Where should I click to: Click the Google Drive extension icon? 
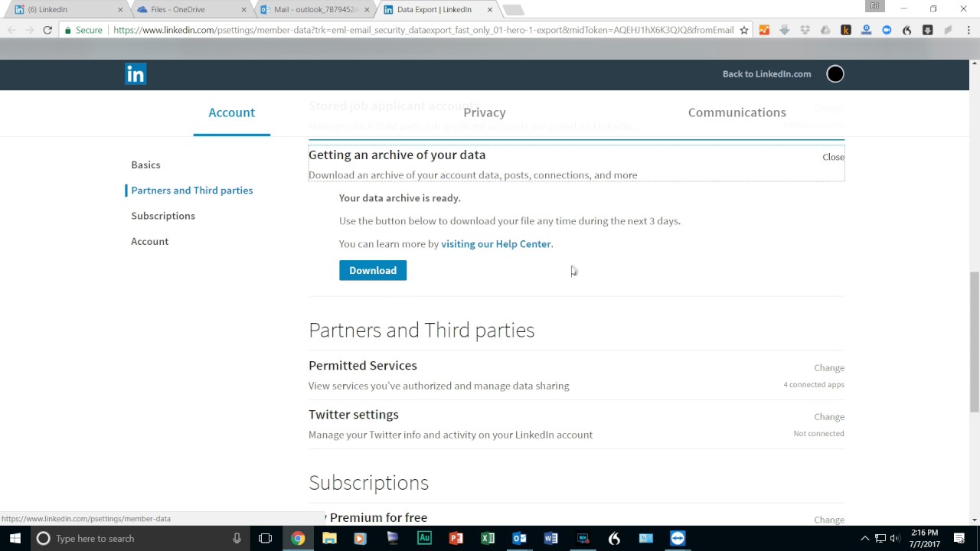click(825, 30)
